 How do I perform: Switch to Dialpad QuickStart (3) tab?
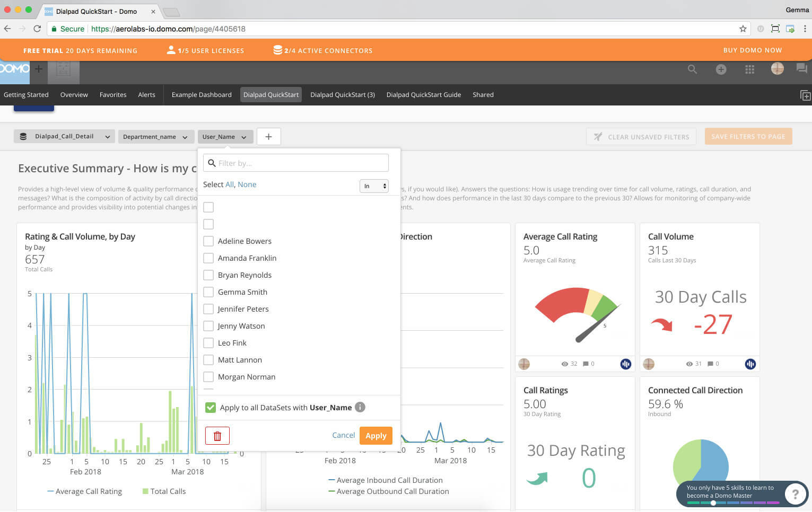(343, 95)
